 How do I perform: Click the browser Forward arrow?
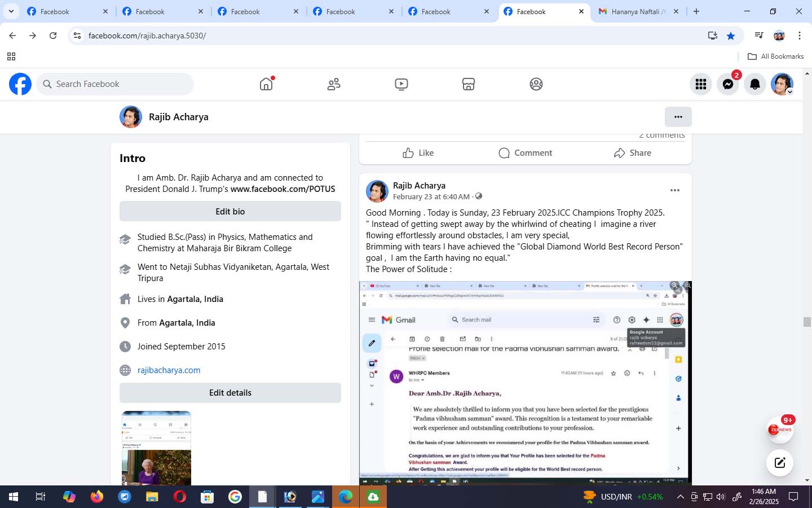33,36
